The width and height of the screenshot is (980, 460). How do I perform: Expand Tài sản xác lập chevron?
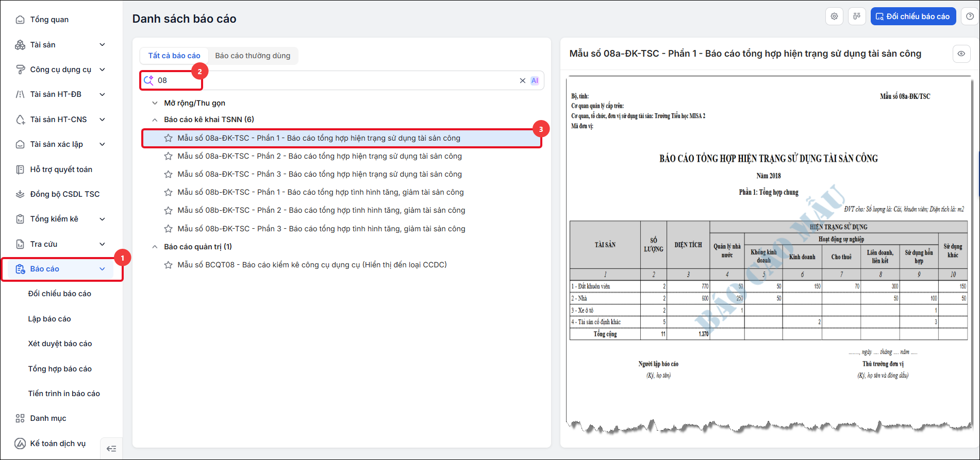pyautogui.click(x=102, y=144)
